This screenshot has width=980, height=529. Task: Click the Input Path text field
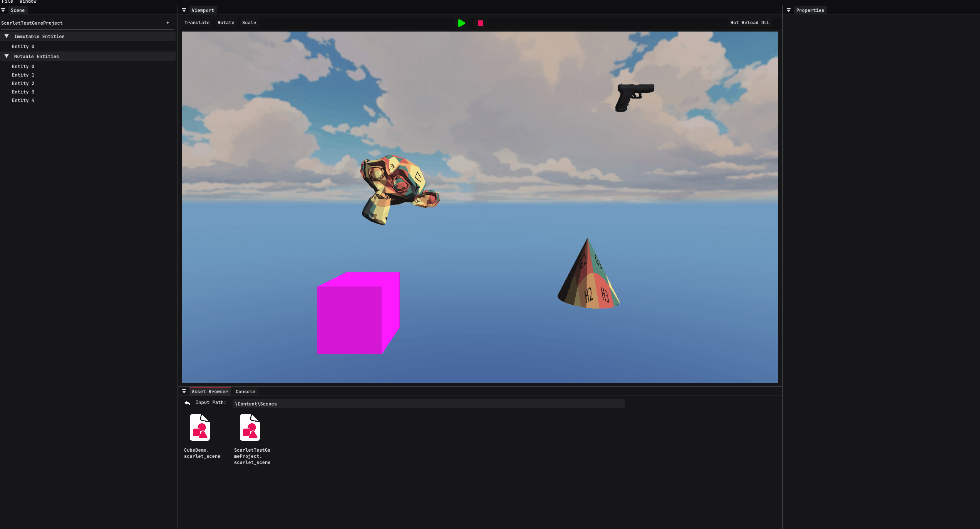click(x=428, y=404)
